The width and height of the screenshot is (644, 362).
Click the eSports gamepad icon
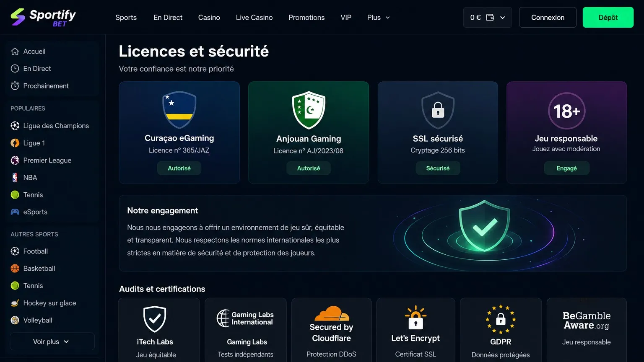click(x=15, y=212)
